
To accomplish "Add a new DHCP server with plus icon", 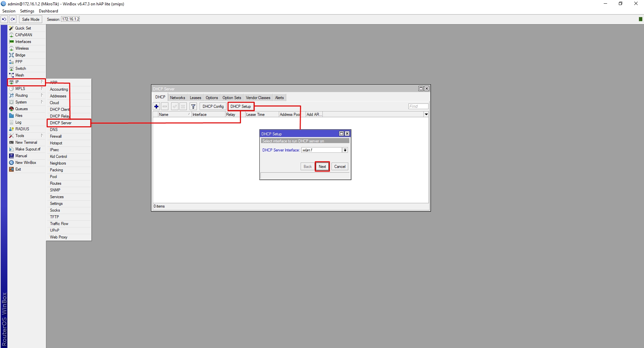I will click(156, 106).
